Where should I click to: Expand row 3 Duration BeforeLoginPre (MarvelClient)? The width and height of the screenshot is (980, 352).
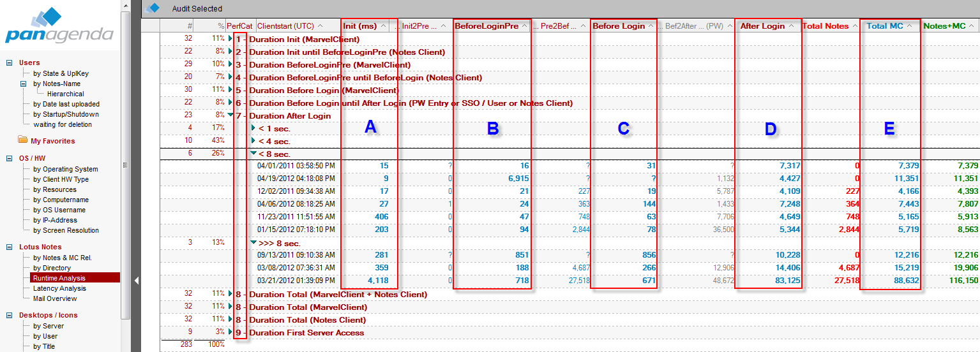point(230,64)
